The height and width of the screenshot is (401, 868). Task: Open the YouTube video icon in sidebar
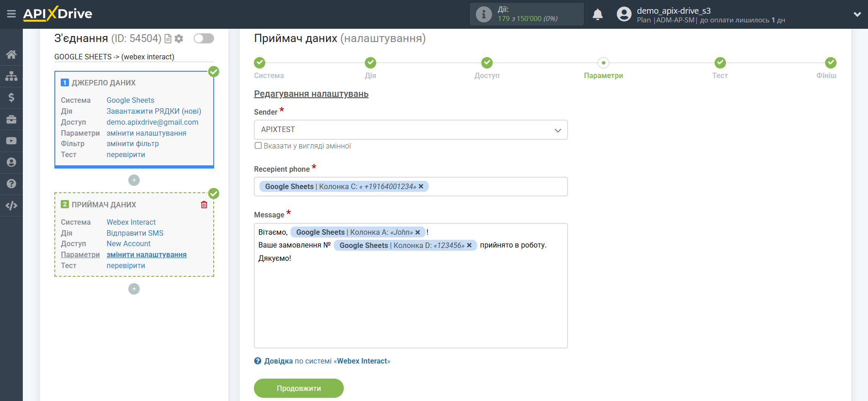pos(11,141)
